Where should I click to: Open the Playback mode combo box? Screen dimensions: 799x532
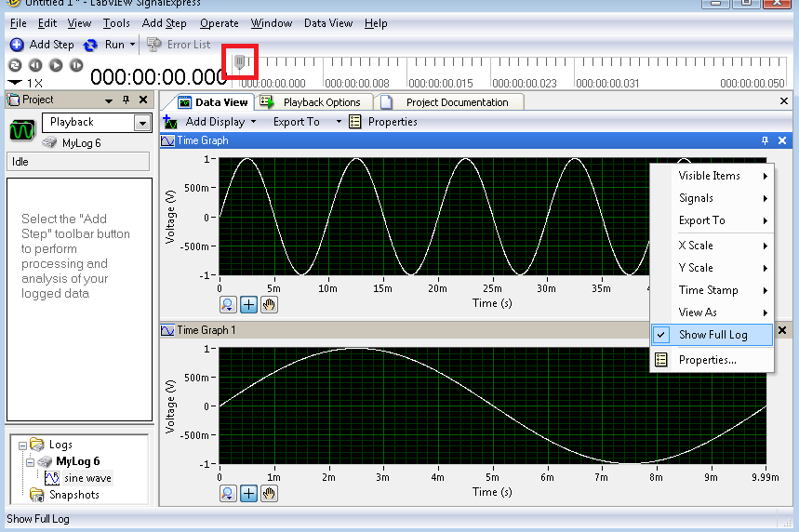pos(141,123)
